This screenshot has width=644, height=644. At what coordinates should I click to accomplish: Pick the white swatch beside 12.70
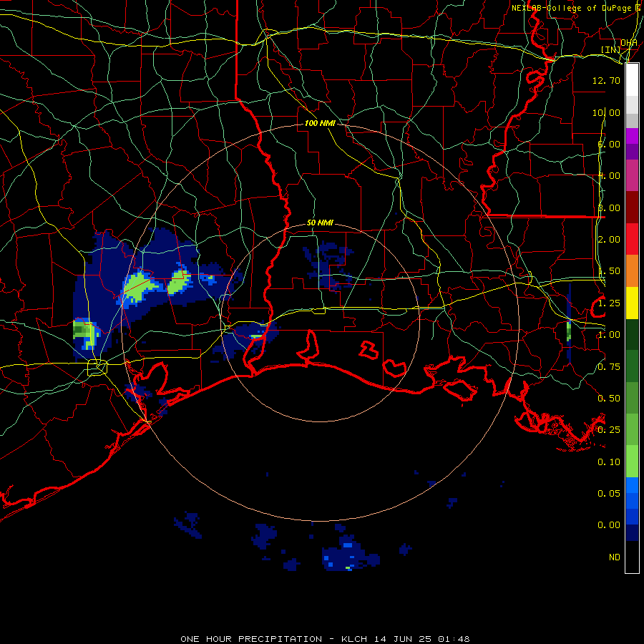click(x=632, y=80)
